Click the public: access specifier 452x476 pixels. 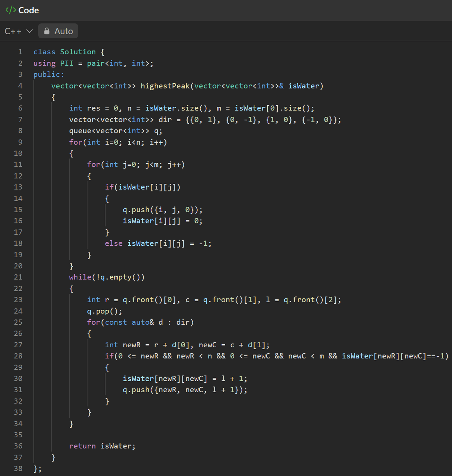tap(48, 74)
